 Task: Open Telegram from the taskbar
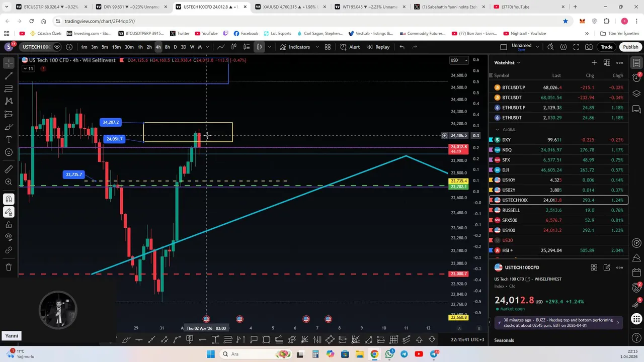pos(404,354)
